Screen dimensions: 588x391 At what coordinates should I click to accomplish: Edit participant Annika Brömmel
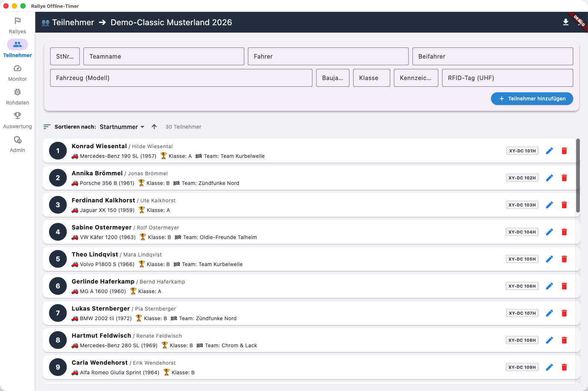tap(549, 178)
